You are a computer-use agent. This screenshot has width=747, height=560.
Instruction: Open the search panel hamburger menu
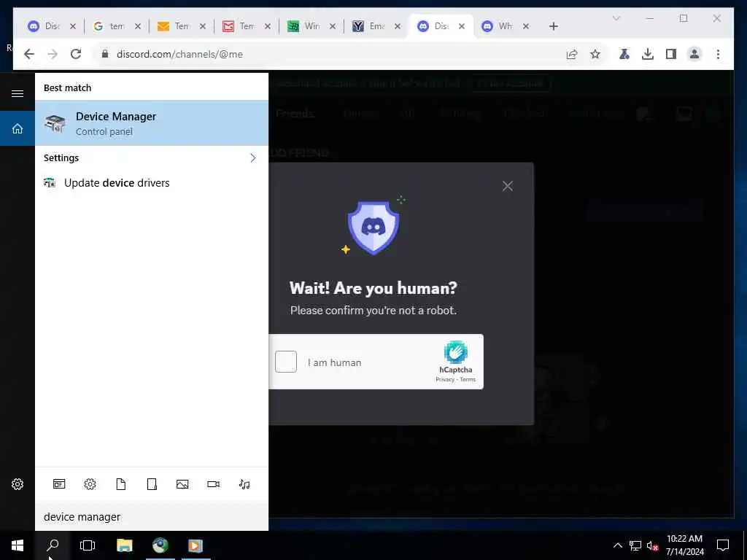pyautogui.click(x=18, y=93)
